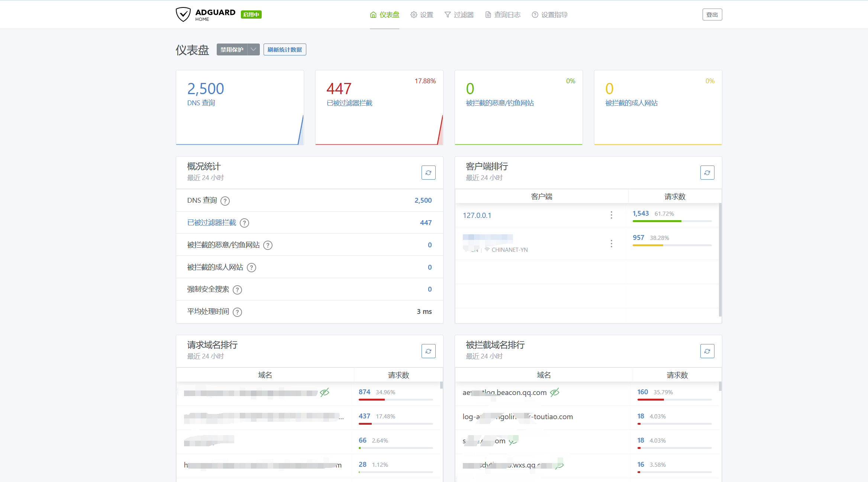Refresh the 被拦截域名排行 panel
The width and height of the screenshot is (868, 482).
(x=707, y=351)
